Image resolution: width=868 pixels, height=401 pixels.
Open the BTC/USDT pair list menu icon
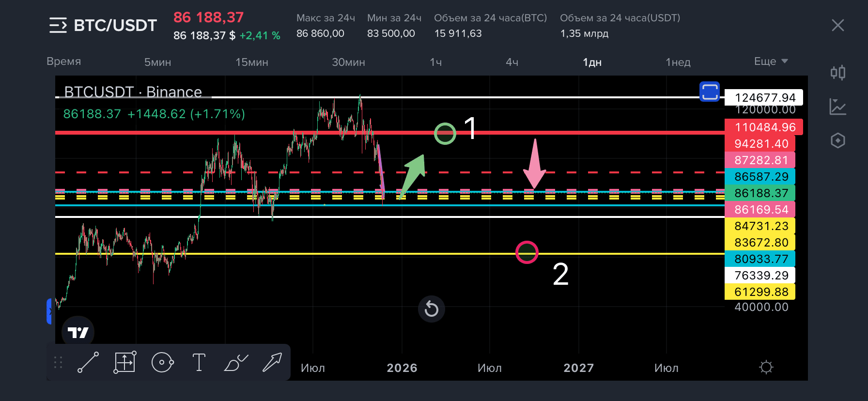pos(58,25)
